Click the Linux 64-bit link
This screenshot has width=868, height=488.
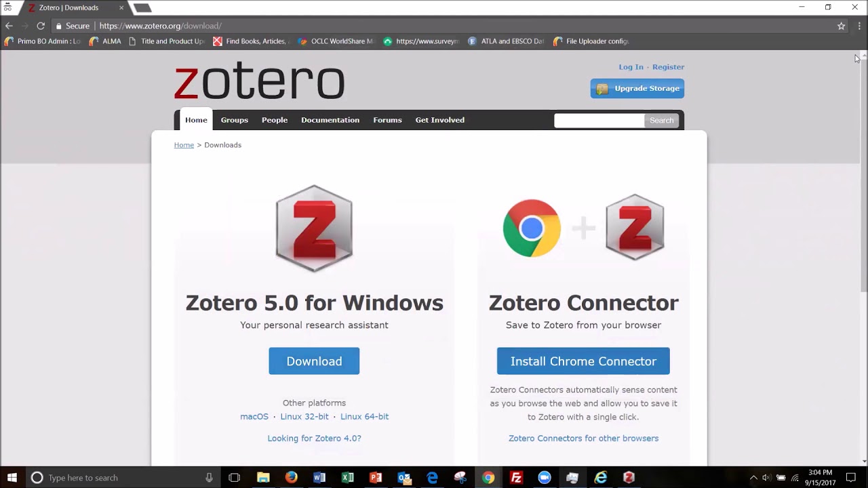[x=364, y=417]
